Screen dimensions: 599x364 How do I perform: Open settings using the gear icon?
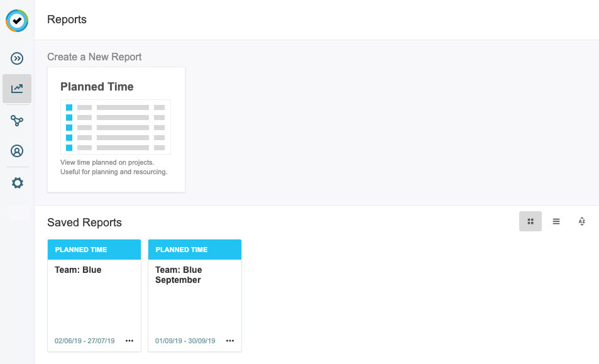16,183
